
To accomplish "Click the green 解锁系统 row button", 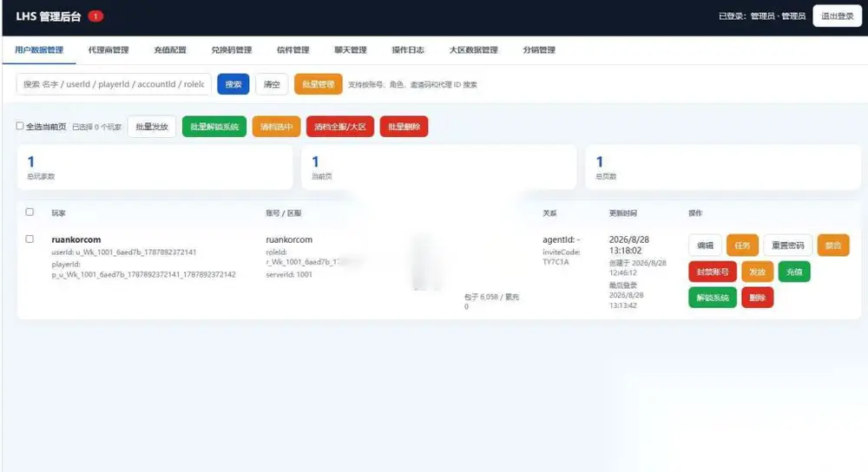I will pos(713,298).
